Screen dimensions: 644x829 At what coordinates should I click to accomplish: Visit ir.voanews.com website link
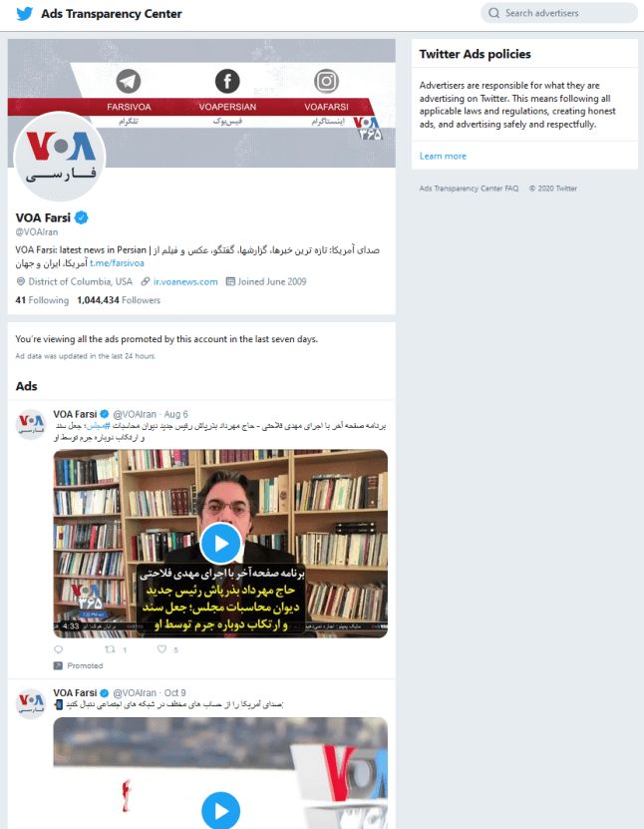tap(185, 281)
